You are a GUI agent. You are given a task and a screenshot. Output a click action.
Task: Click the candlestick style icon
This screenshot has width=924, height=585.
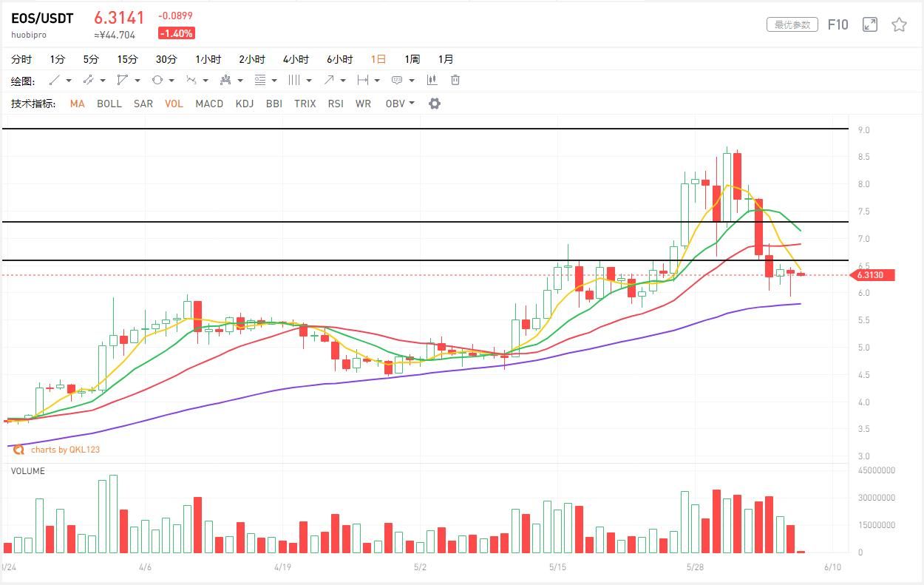click(x=432, y=80)
